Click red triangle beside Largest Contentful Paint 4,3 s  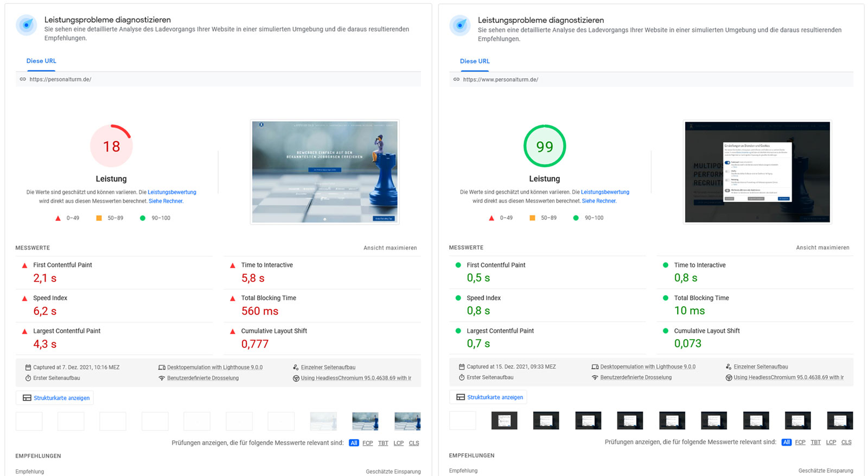(24, 331)
